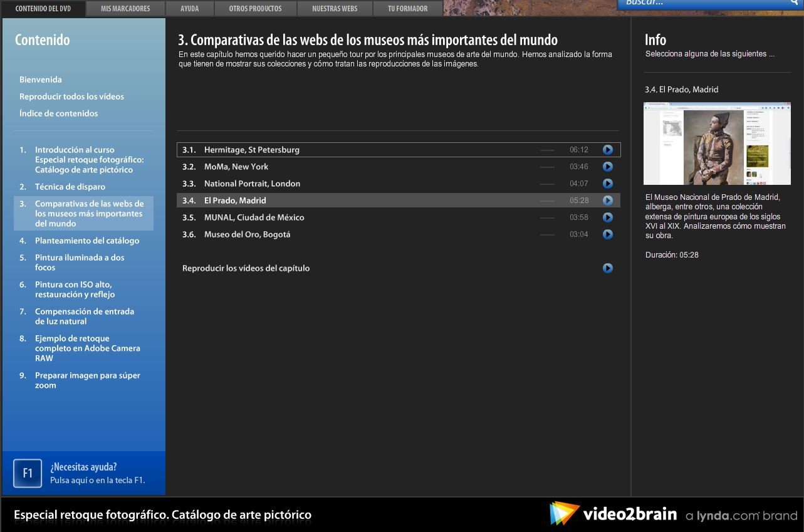804x532 pixels.
Task: Click Reproducir todos los vídeos
Action: tap(71, 96)
